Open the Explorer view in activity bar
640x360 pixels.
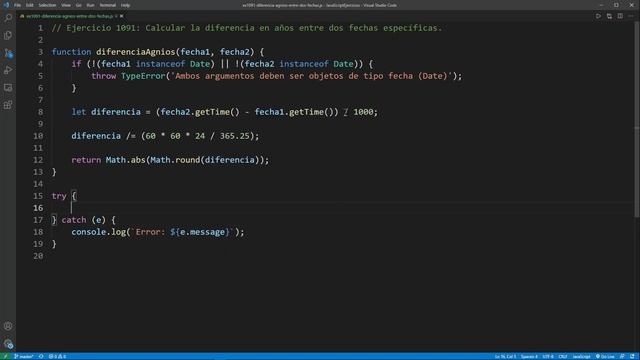[8, 36]
